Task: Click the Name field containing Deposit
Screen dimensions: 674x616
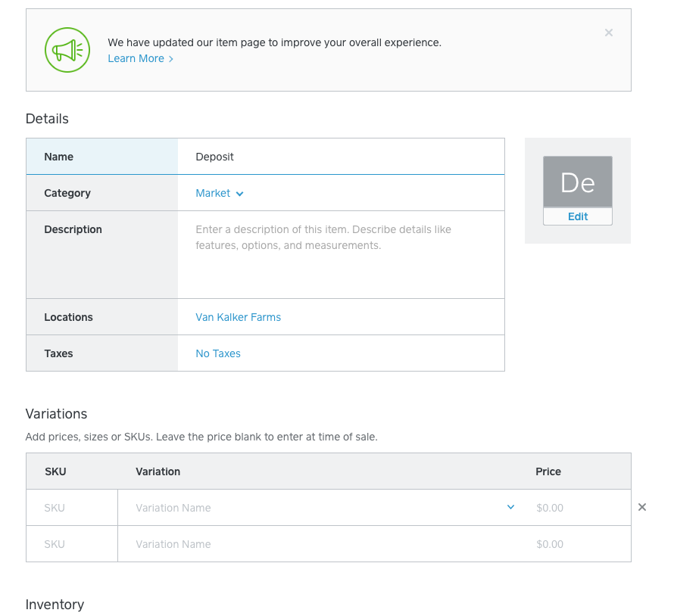Action: point(341,157)
